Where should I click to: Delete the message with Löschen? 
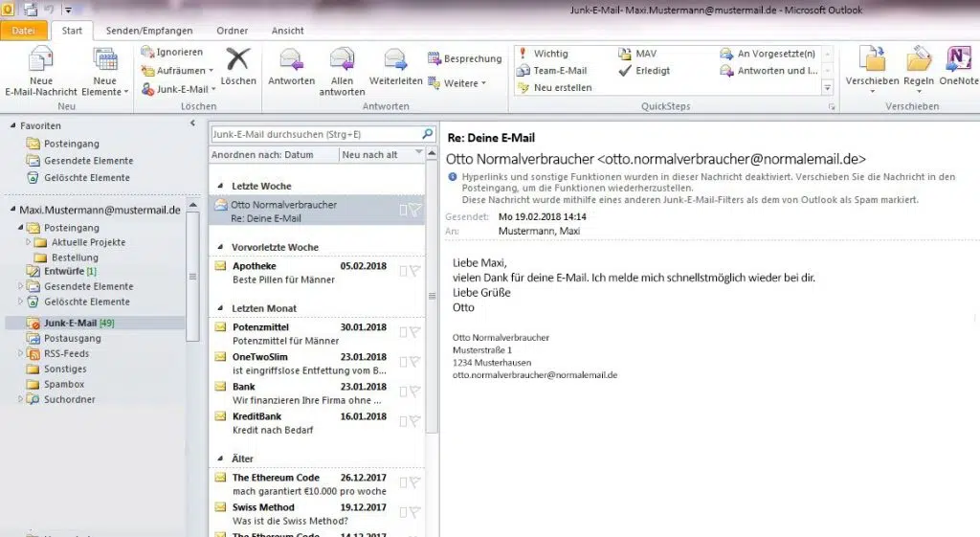click(238, 66)
